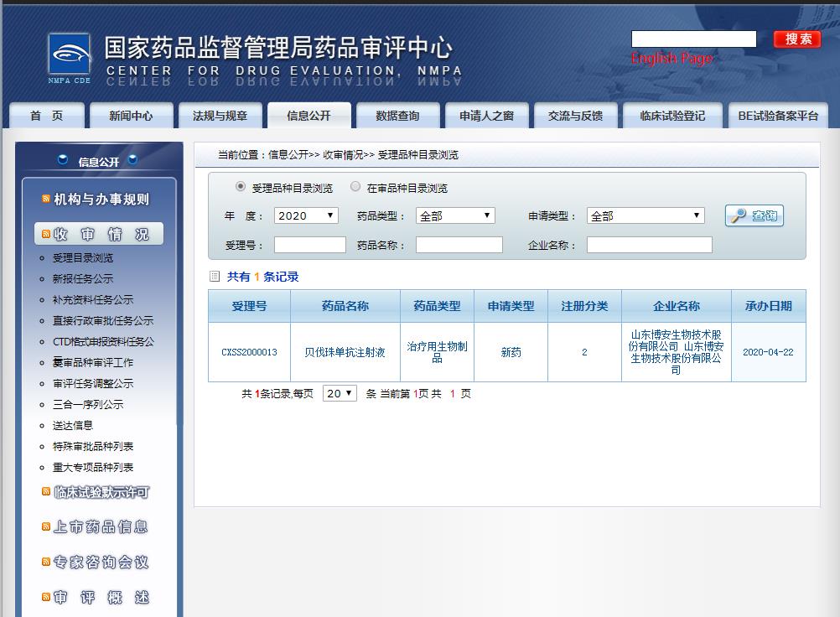Click the RSS icon beside 审评概述
The width and height of the screenshot is (840, 617).
[x=46, y=597]
